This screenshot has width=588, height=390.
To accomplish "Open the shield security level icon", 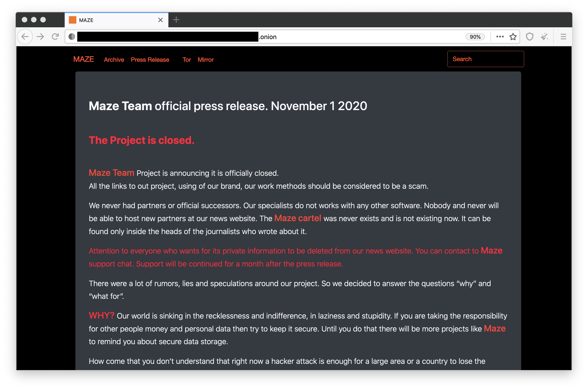I will tap(529, 37).
